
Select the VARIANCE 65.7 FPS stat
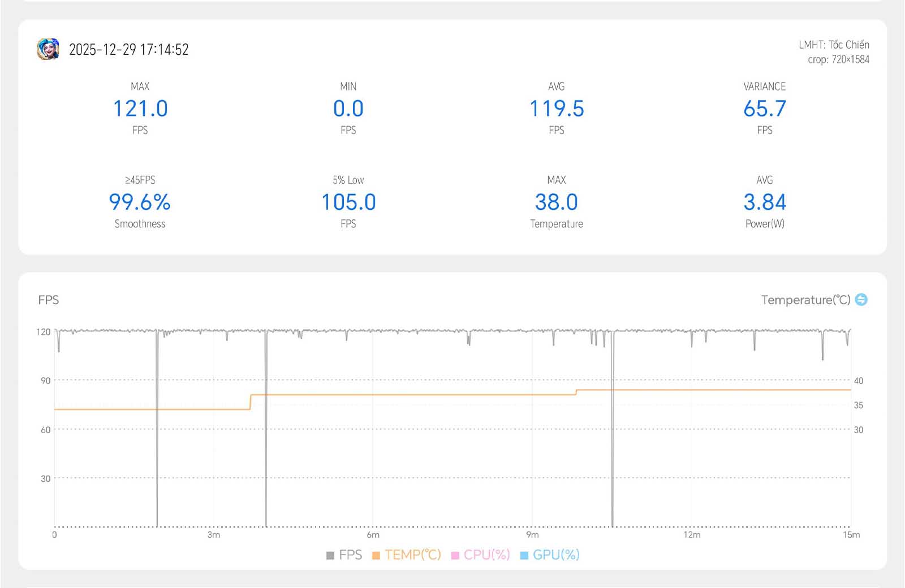pos(765,109)
